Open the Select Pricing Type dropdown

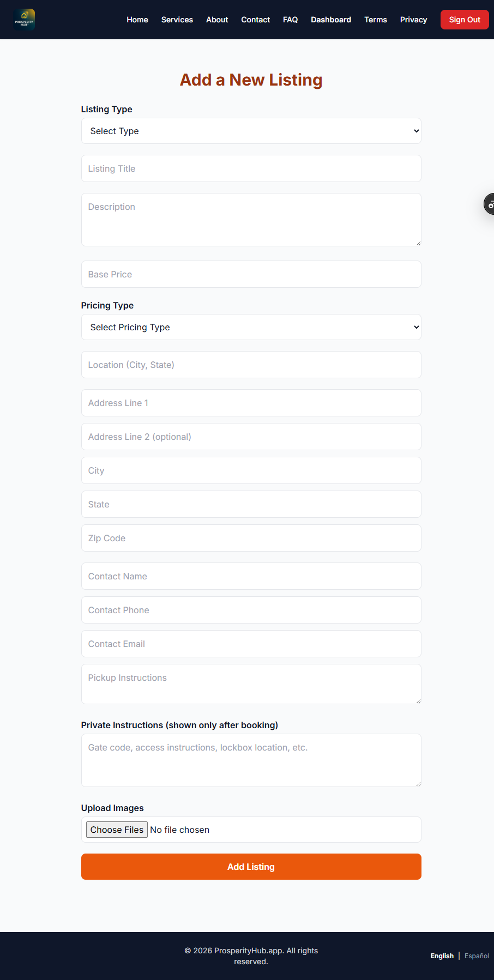[251, 327]
